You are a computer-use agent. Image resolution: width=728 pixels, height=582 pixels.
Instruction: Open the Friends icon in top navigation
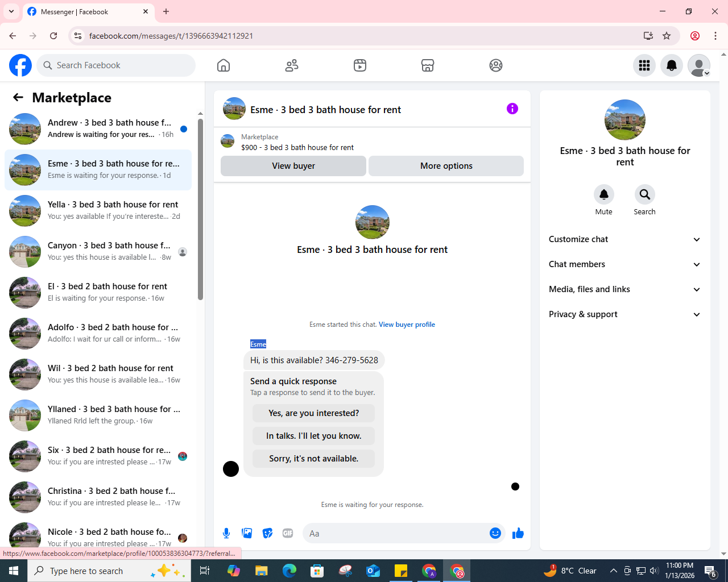[x=292, y=65]
